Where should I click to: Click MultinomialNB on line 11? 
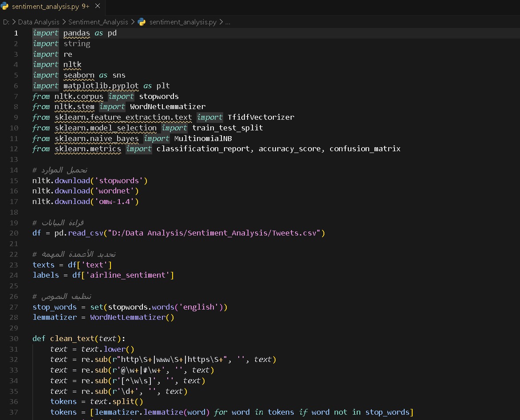coord(203,138)
